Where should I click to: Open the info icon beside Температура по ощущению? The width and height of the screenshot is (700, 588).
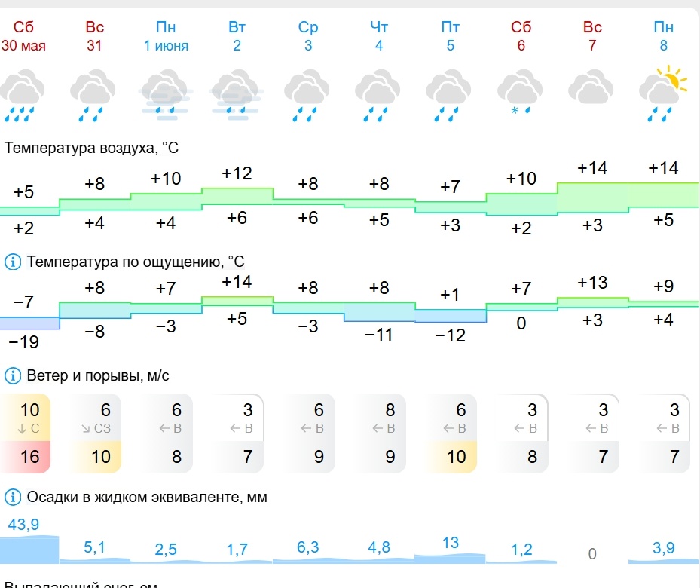[13, 262]
